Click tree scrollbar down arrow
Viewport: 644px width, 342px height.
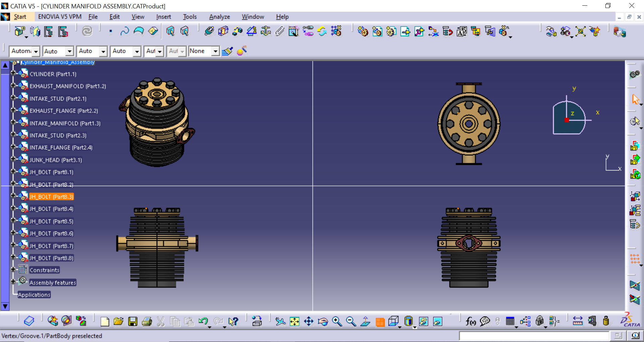(x=5, y=306)
